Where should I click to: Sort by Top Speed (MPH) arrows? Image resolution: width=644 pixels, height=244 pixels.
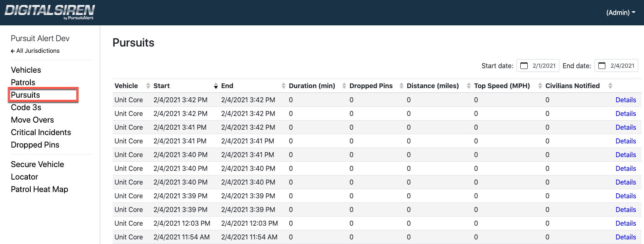[x=540, y=86]
